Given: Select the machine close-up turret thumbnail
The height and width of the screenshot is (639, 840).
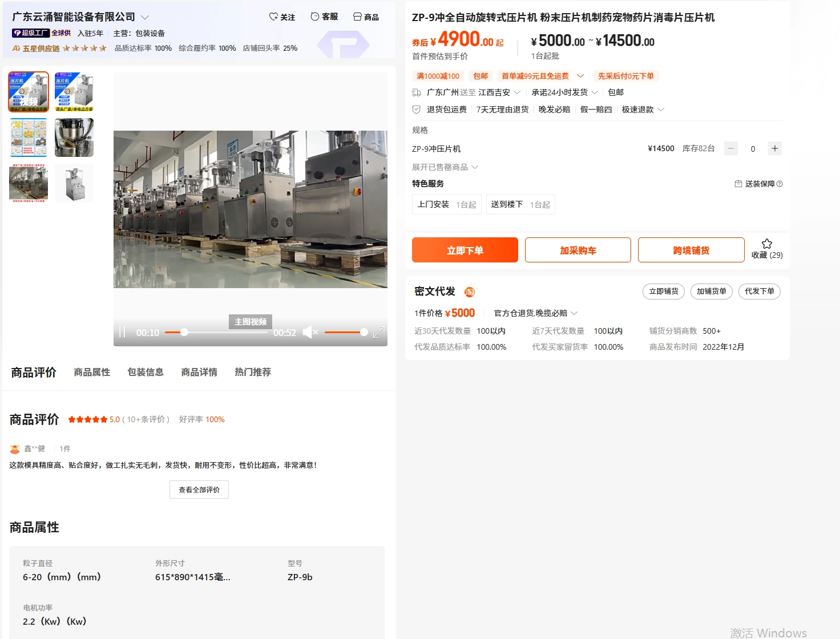Looking at the screenshot, I should [x=74, y=137].
